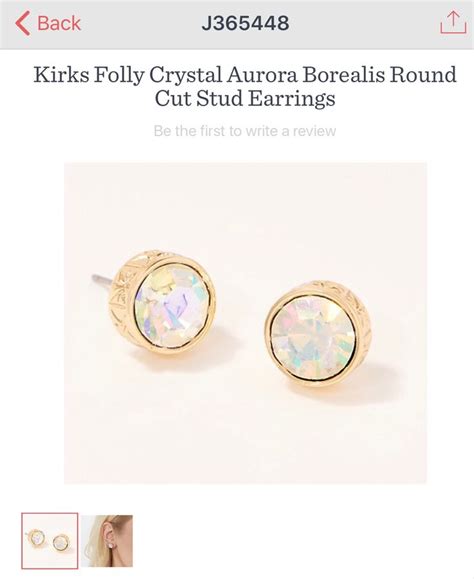Tap the J365448 item number heading
Viewport: 474px width, 579px height.
pyautogui.click(x=245, y=23)
